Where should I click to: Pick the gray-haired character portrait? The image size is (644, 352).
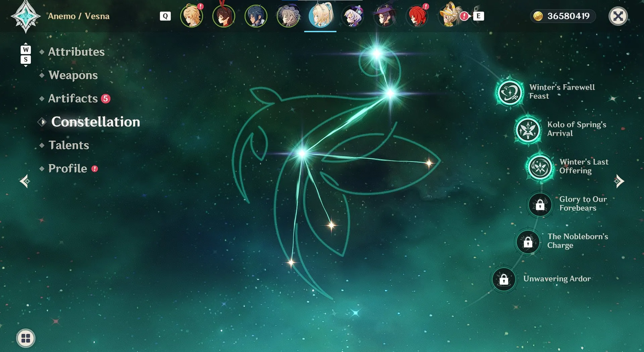(288, 16)
